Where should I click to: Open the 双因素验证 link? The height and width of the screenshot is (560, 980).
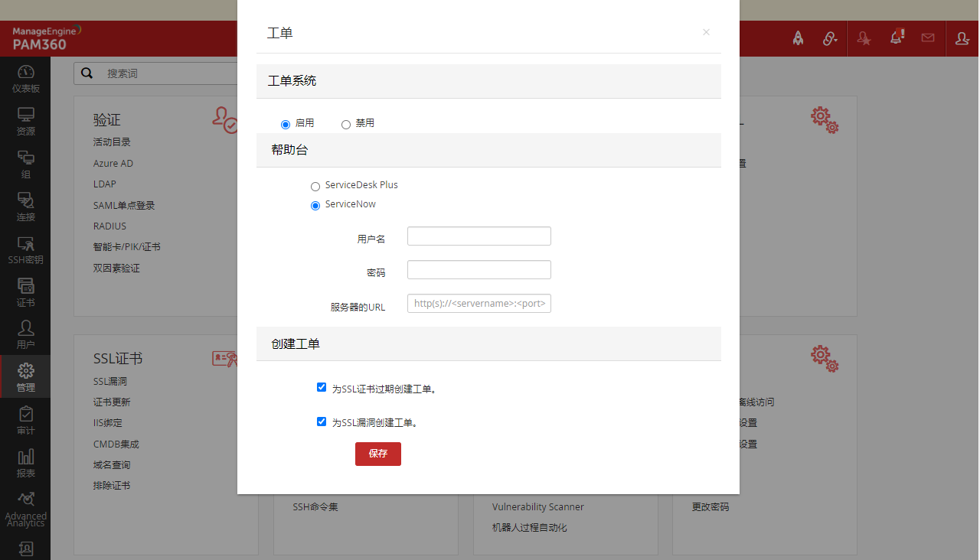[x=116, y=269]
